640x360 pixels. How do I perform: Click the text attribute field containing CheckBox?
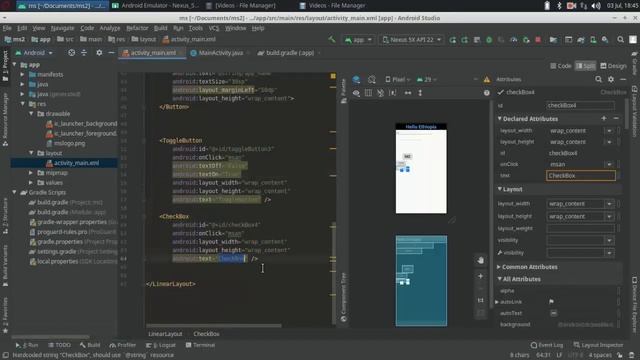(580, 176)
